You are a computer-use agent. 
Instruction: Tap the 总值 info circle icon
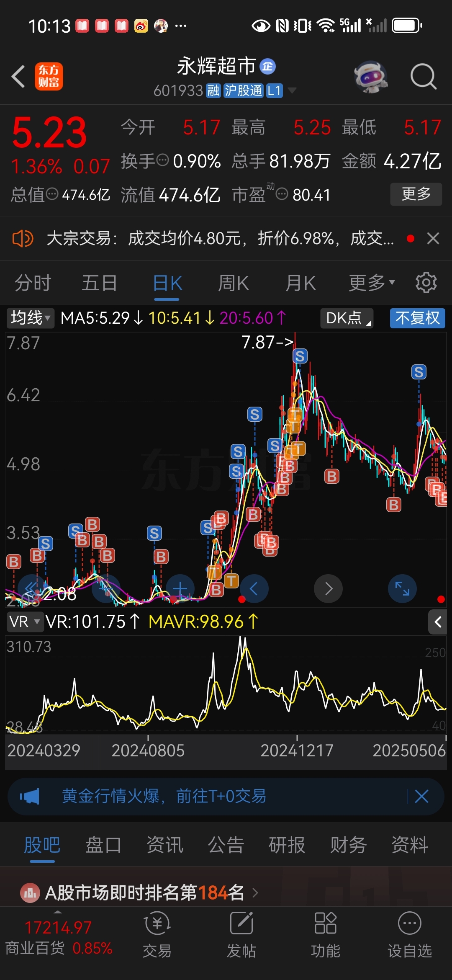52,193
